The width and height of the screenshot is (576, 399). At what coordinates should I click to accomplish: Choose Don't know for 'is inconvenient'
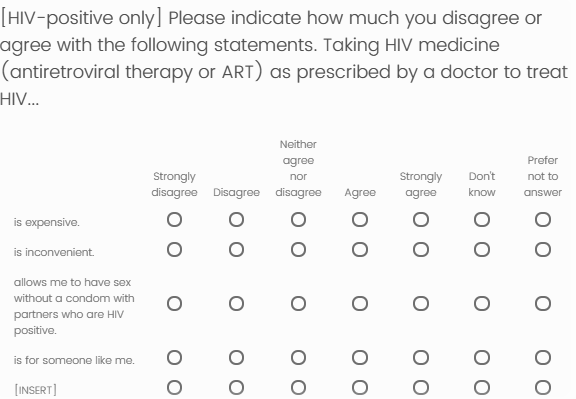pyautogui.click(x=482, y=249)
